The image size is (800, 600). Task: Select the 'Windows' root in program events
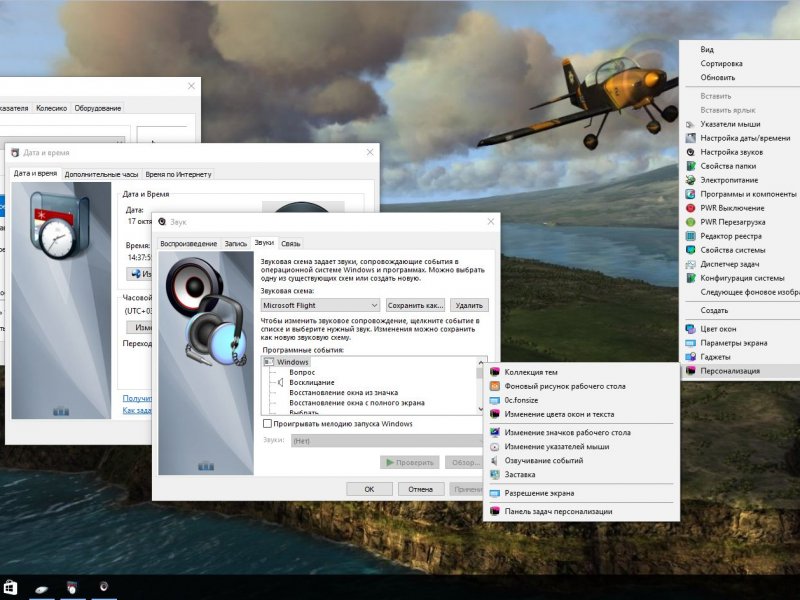(292, 362)
